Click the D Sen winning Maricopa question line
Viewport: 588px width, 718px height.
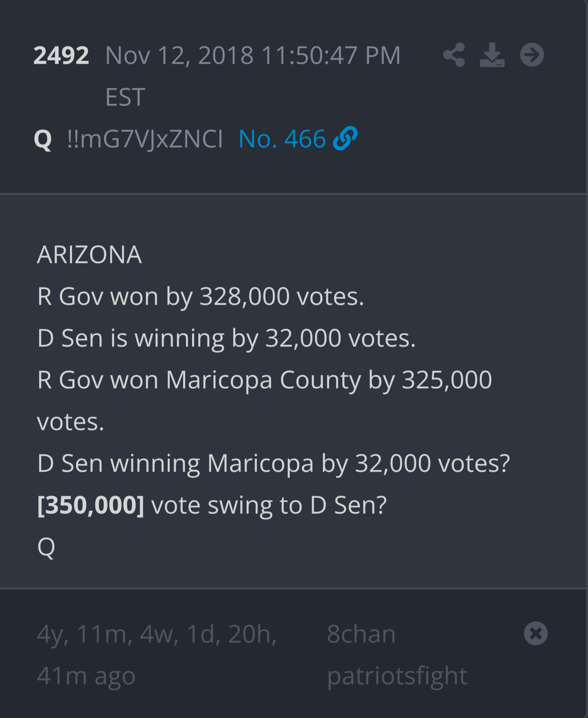(x=273, y=463)
